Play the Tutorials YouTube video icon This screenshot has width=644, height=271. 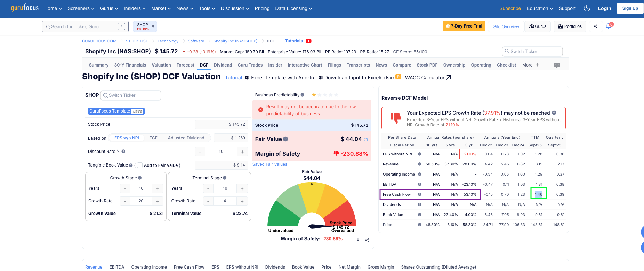click(308, 41)
